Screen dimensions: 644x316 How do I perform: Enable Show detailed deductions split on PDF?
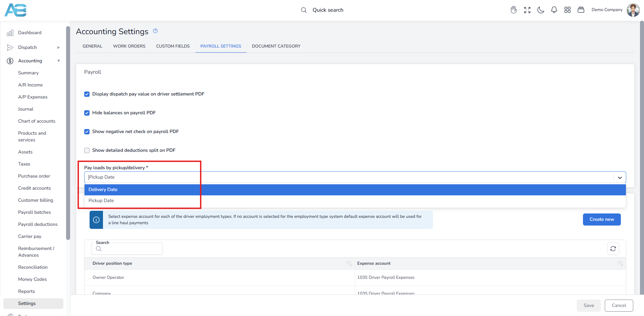click(x=87, y=150)
